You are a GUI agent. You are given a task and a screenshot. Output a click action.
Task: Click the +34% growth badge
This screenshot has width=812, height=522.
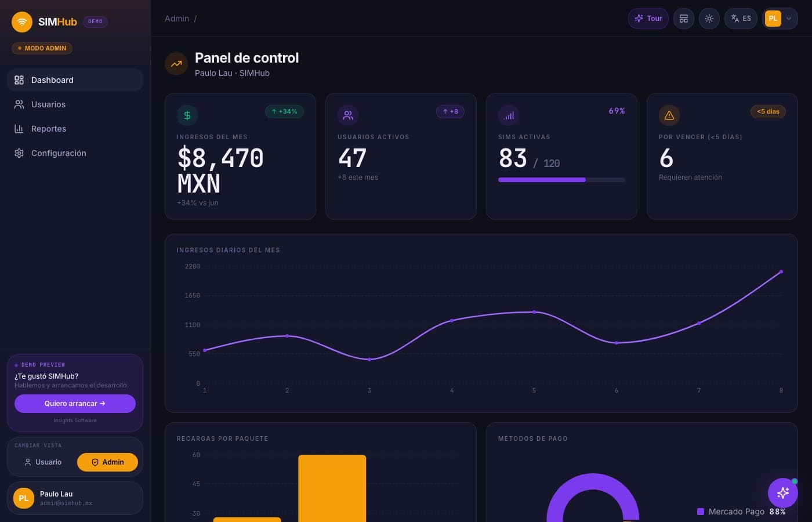284,111
